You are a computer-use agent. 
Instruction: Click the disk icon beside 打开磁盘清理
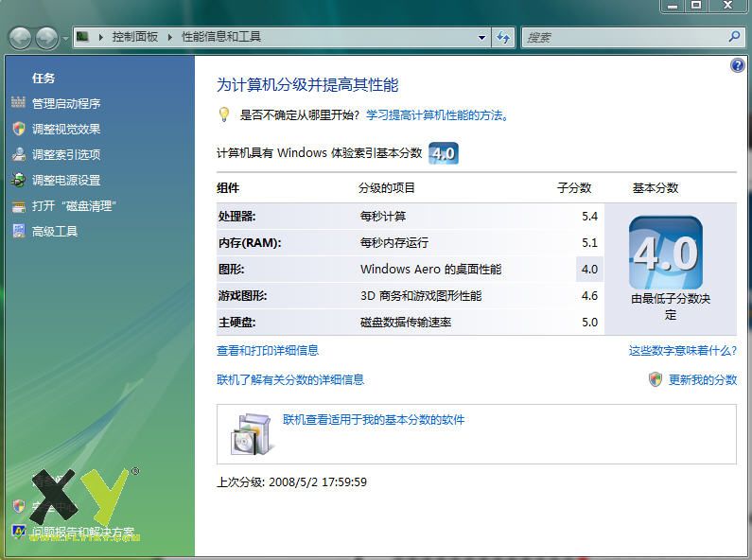[x=18, y=206]
